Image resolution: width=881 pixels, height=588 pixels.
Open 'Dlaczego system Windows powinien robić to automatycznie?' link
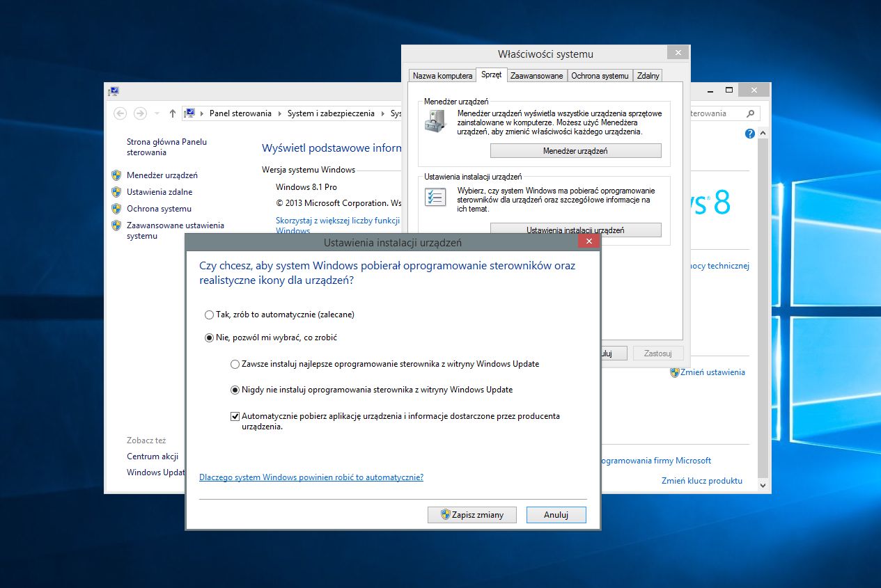click(x=311, y=477)
